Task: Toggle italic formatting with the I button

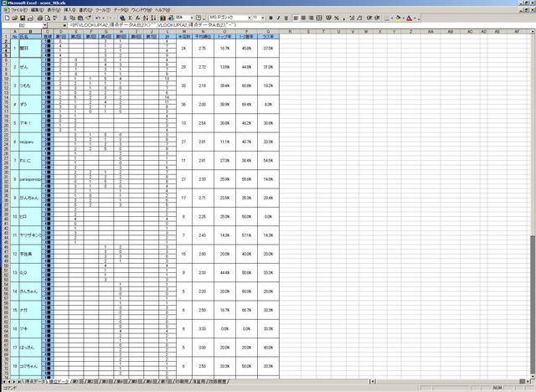Action: [276, 17]
